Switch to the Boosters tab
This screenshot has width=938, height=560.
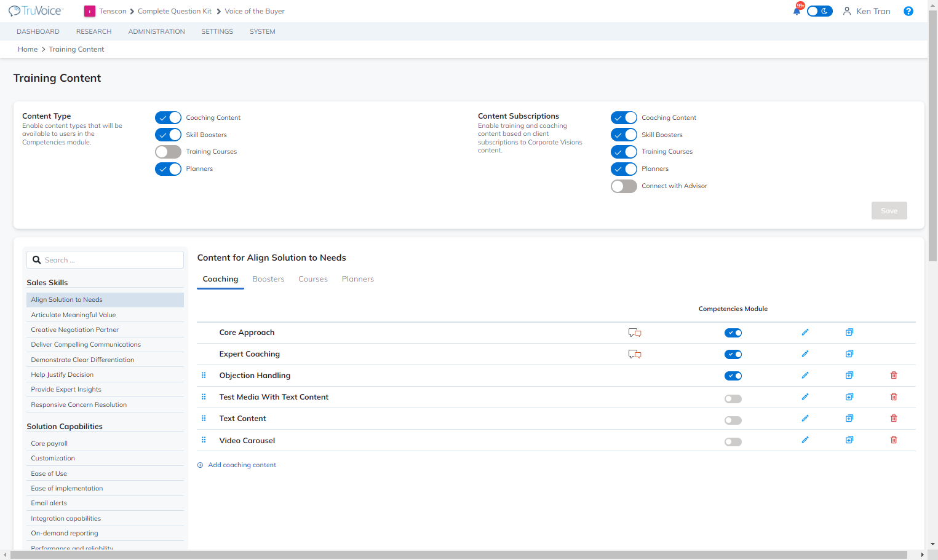coord(268,279)
